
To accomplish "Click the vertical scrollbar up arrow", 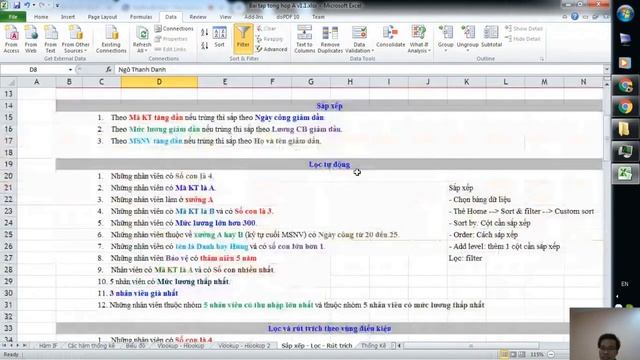I will click(x=607, y=84).
